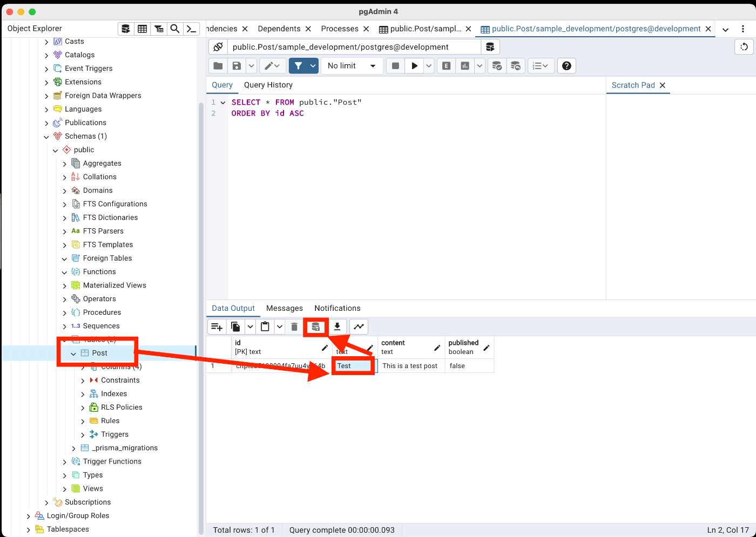This screenshot has height=537, width=756.
Task: Open the 'No limit' rows dropdown
Action: (x=352, y=66)
